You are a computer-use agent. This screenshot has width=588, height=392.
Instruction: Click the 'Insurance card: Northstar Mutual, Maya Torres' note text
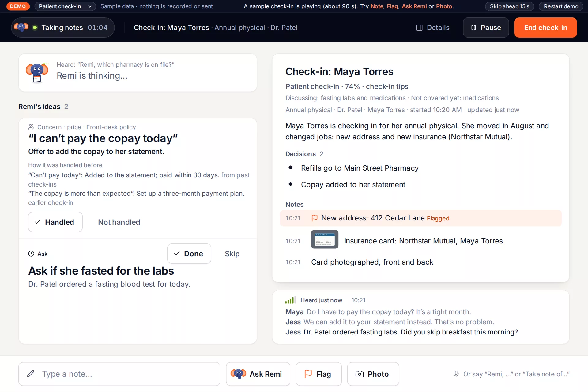click(423, 241)
